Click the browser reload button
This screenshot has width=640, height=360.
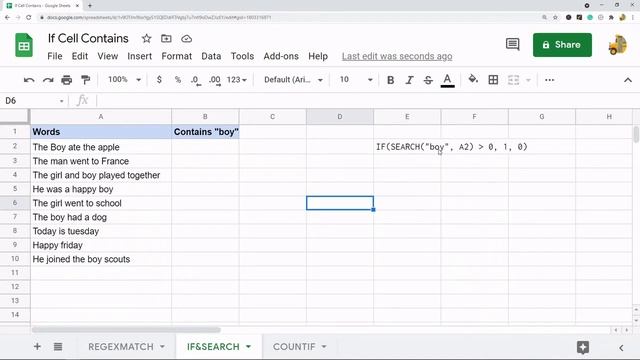click(29, 18)
